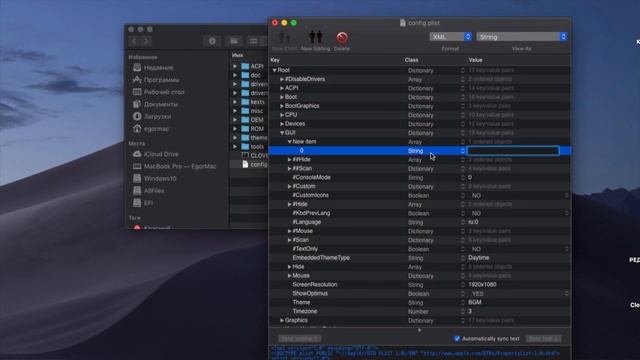
Task: Expand the #DisableDrivers array
Action: click(x=282, y=79)
